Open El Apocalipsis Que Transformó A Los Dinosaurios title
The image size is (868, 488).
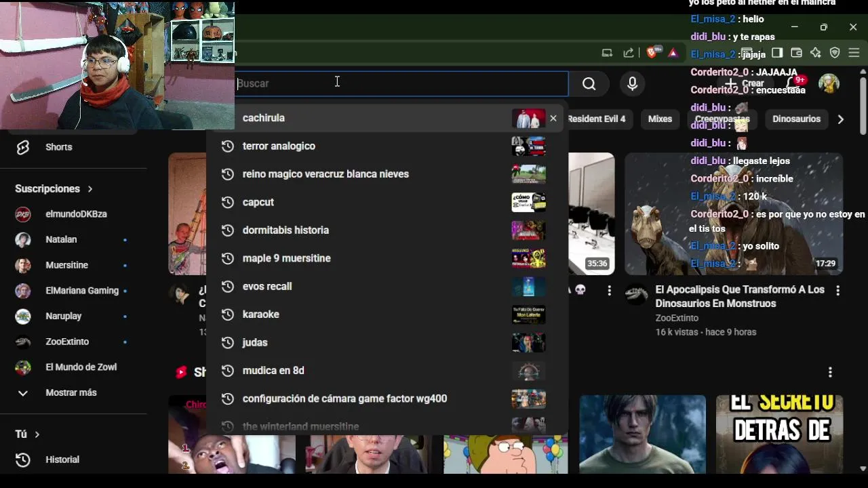coord(740,296)
